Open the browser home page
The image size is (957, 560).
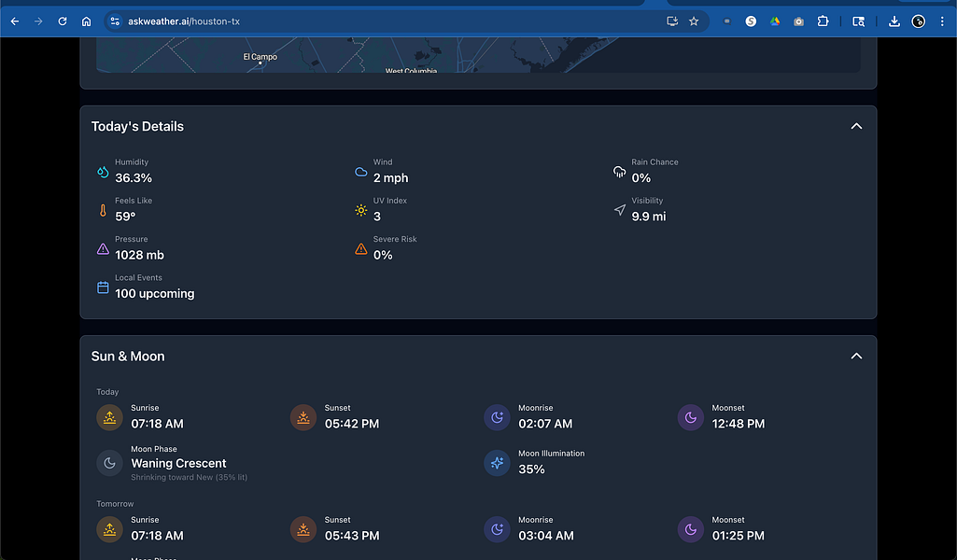tap(86, 21)
